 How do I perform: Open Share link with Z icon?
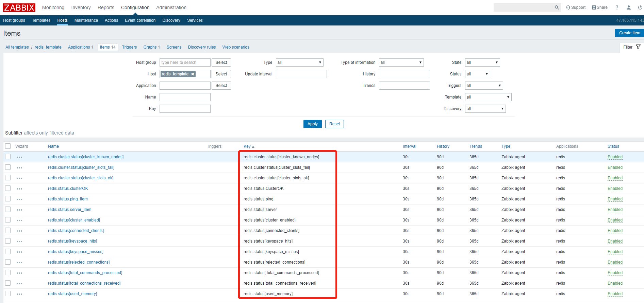click(x=599, y=7)
